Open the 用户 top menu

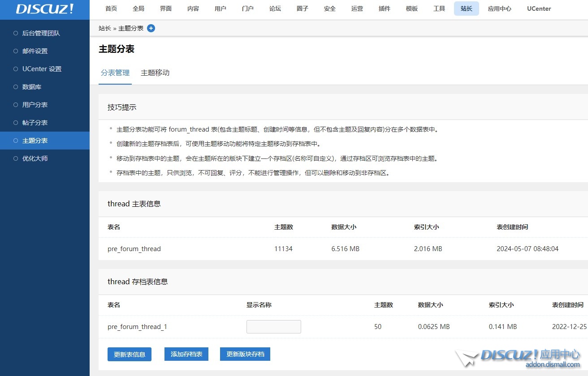point(220,9)
